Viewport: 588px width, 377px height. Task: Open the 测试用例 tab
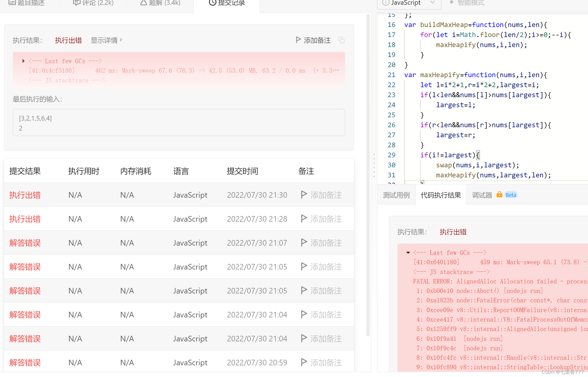click(x=396, y=195)
